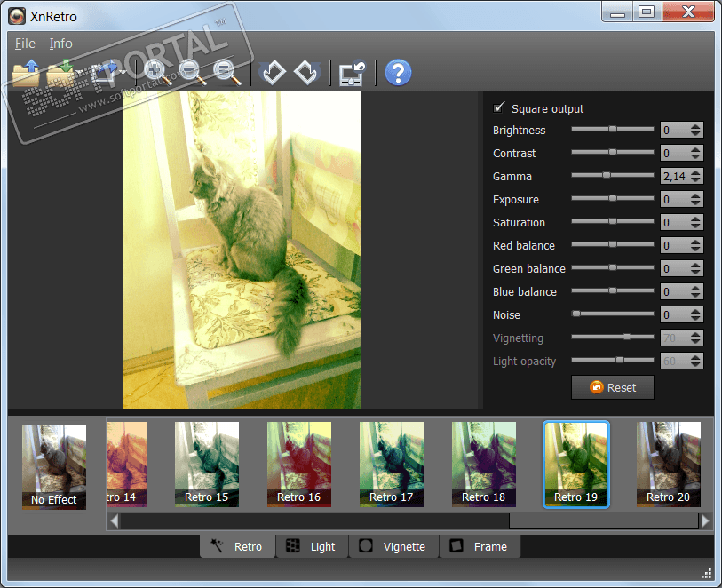Open Help via the question mark icon
This screenshot has height=588, width=722.
pyautogui.click(x=398, y=73)
